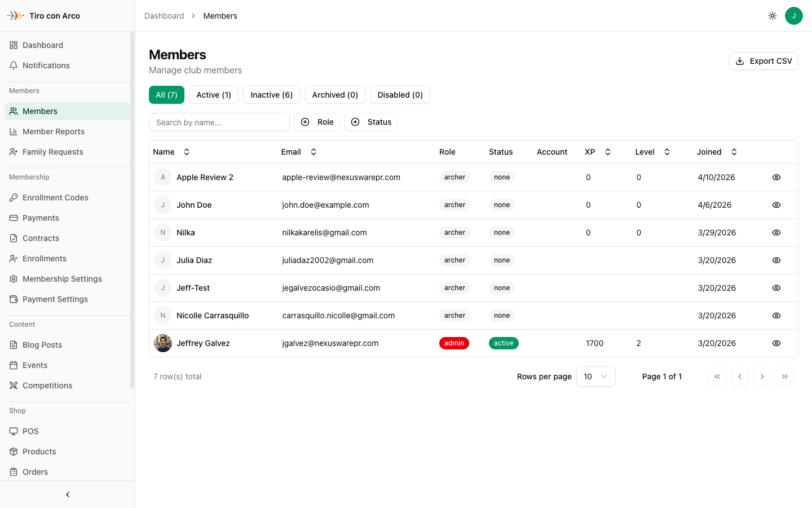Open the Rows per page dropdown
This screenshot has height=508, width=812.
point(595,376)
